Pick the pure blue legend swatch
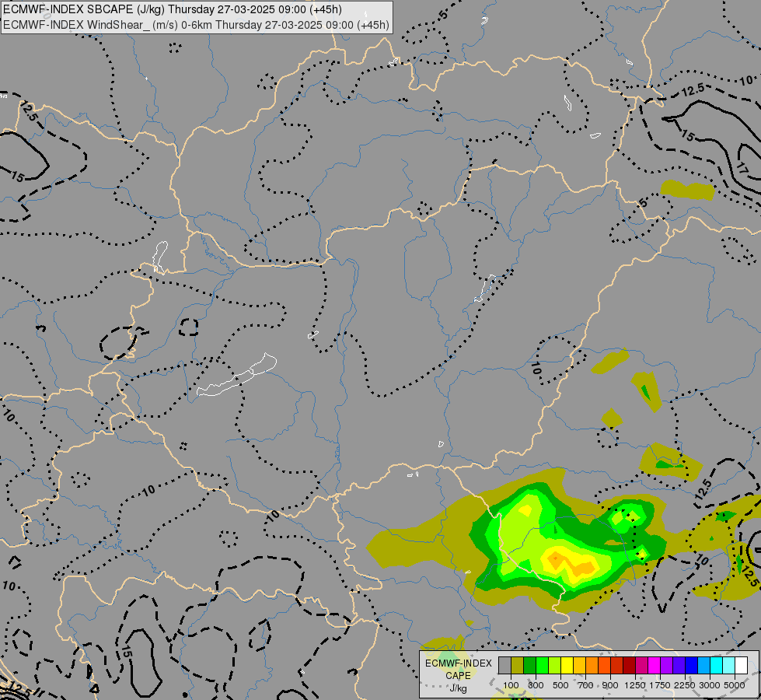This screenshot has width=761, height=700. tap(691, 666)
